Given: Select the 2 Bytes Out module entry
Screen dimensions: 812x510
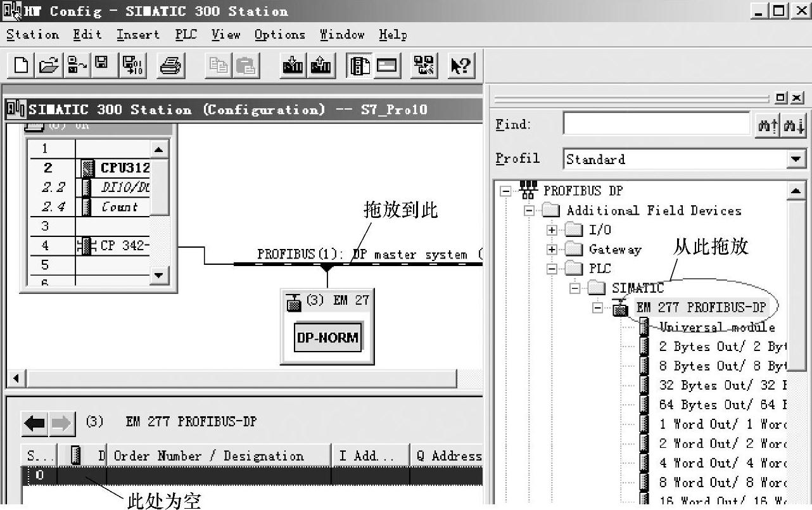Looking at the screenshot, I should 722,347.
